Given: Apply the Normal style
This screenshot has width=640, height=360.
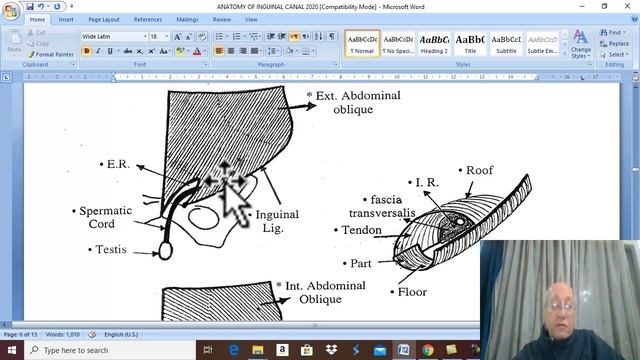Looking at the screenshot, I should click(362, 44).
